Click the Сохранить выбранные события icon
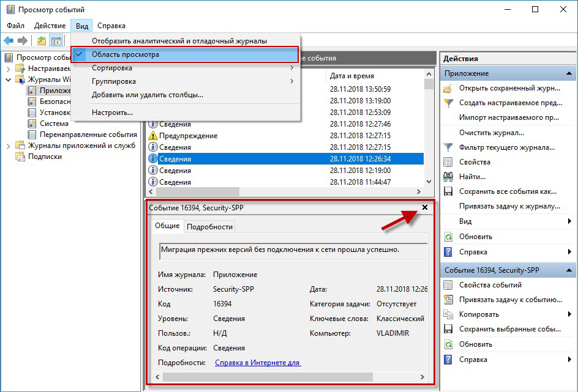The height and width of the screenshot is (392, 578). (448, 330)
